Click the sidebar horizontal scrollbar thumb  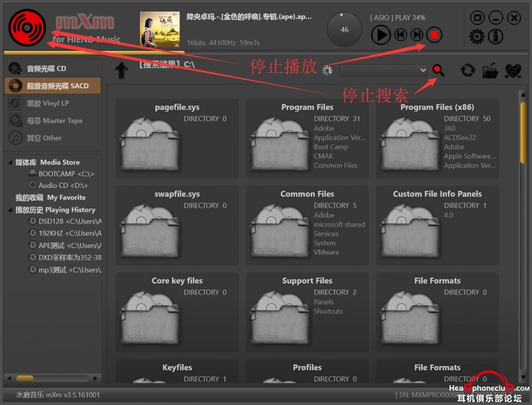click(x=25, y=378)
